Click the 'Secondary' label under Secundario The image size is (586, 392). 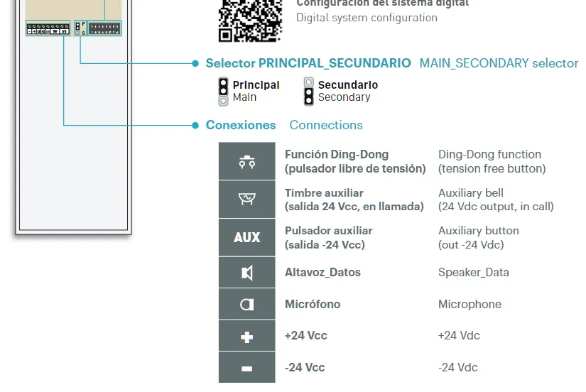(344, 97)
